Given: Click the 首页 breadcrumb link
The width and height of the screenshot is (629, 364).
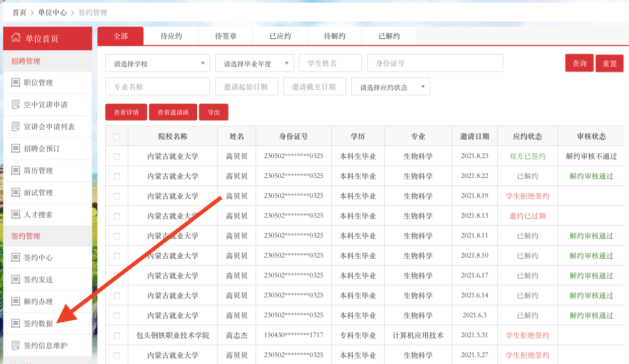Looking at the screenshot, I should (x=19, y=12).
